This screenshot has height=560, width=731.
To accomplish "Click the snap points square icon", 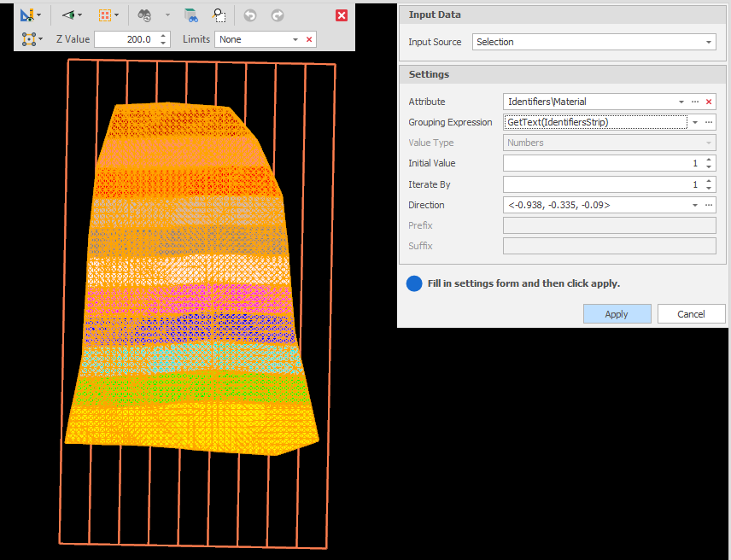I will [29, 39].
